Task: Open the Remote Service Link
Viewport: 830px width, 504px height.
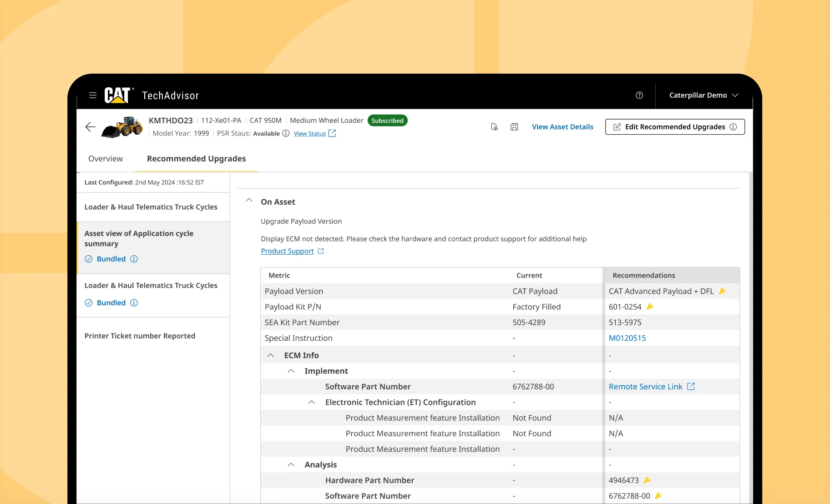Action: (646, 387)
